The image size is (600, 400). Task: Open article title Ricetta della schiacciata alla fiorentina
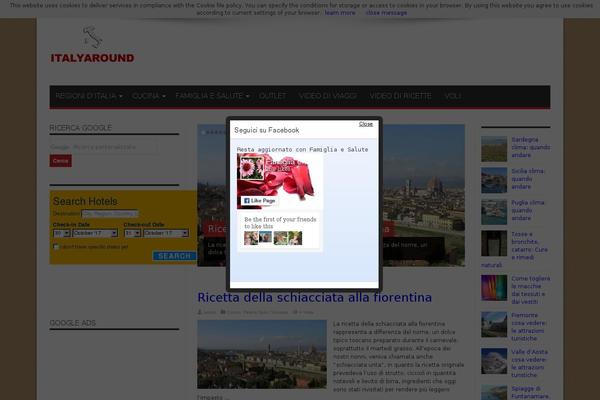(x=315, y=297)
